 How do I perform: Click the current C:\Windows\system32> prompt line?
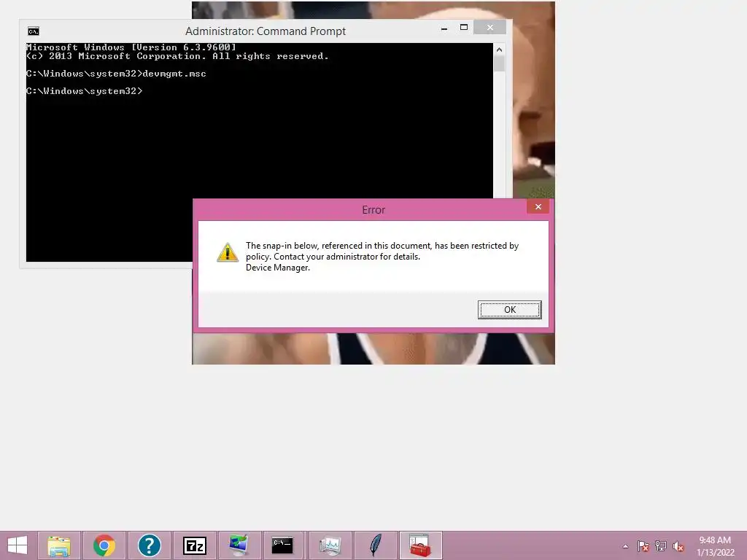pos(85,91)
